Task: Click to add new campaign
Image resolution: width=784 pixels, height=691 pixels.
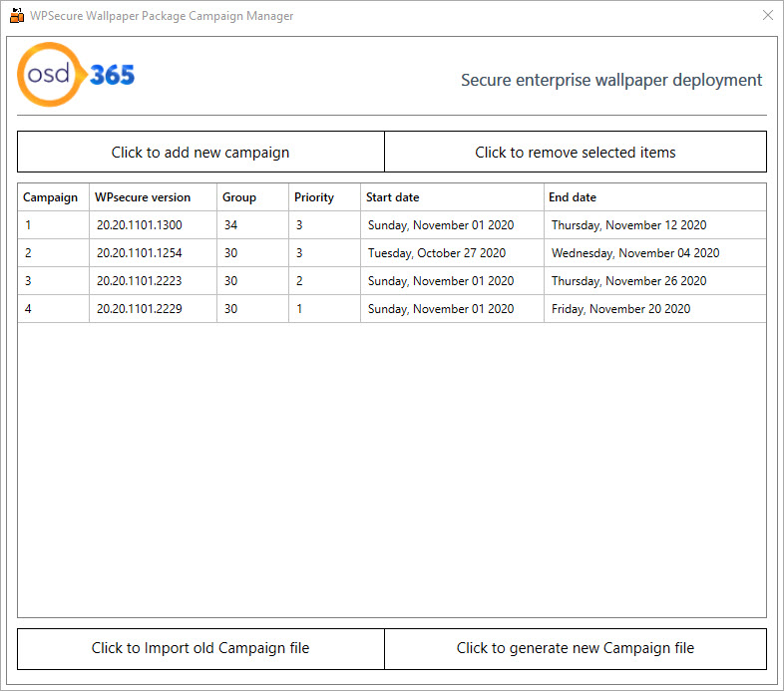Action: [x=200, y=152]
